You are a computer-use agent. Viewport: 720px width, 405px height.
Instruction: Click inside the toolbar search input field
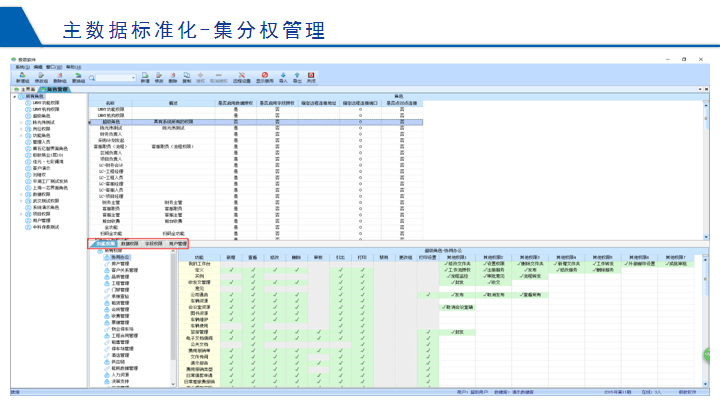coord(112,78)
